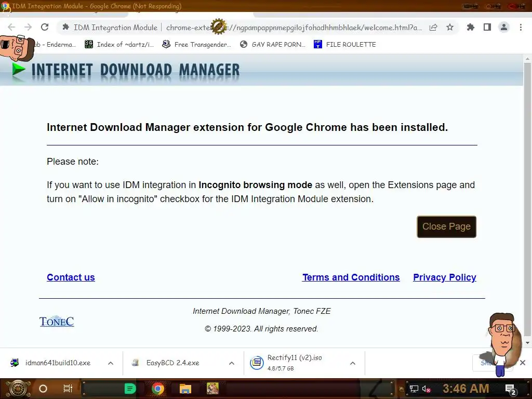The width and height of the screenshot is (532, 399).
Task: Click the page scrollbar up arrow
Action: (x=527, y=59)
